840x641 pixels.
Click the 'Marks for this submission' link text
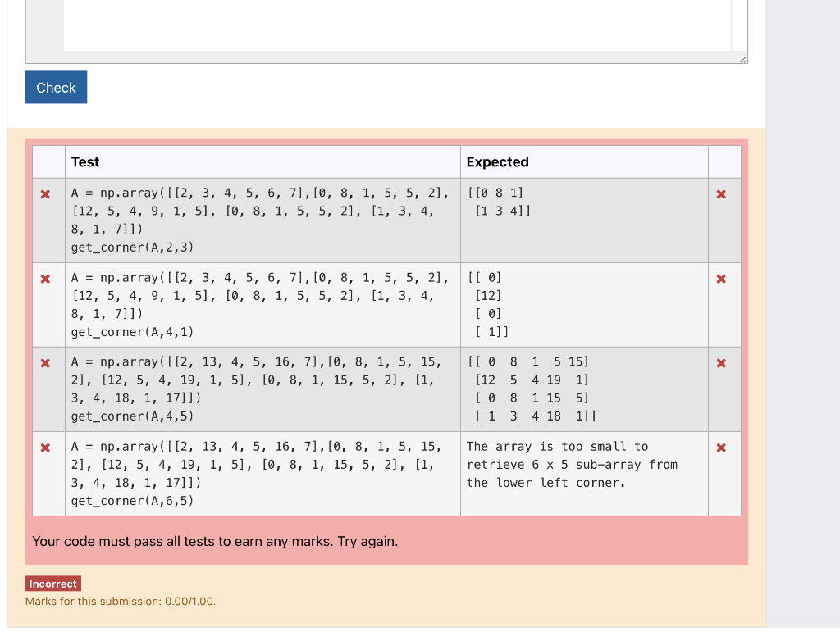coord(121,601)
